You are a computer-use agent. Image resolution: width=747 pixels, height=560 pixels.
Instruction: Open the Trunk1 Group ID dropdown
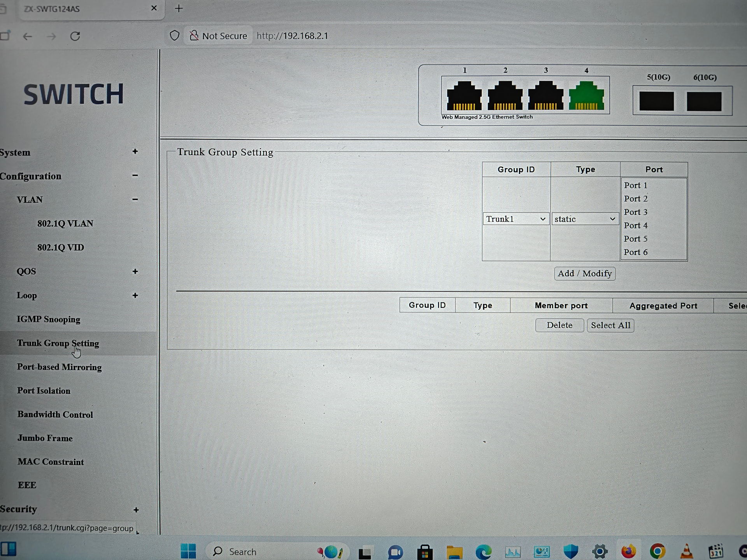point(516,219)
